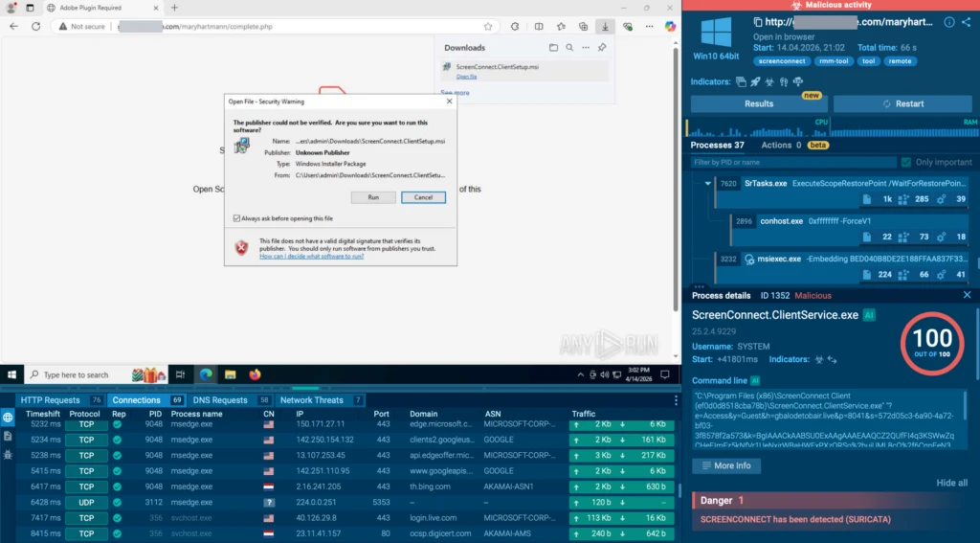The width and height of the screenshot is (980, 543).
Task: Click the rocket indicator icon
Action: click(755, 82)
